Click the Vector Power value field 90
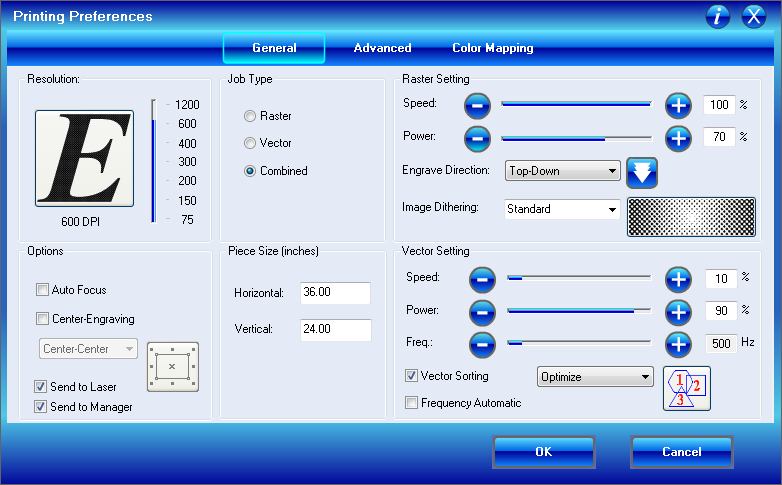The height and width of the screenshot is (485, 782). click(721, 311)
